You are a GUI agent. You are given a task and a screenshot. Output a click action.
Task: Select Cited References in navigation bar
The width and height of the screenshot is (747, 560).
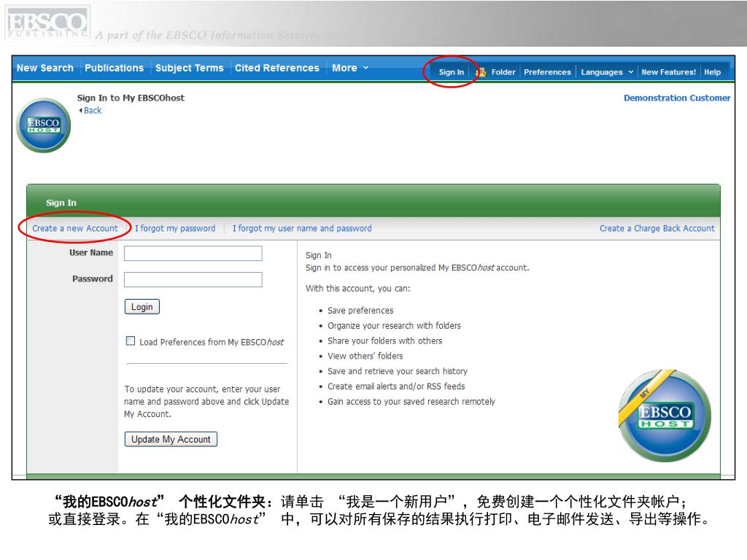coord(276,68)
